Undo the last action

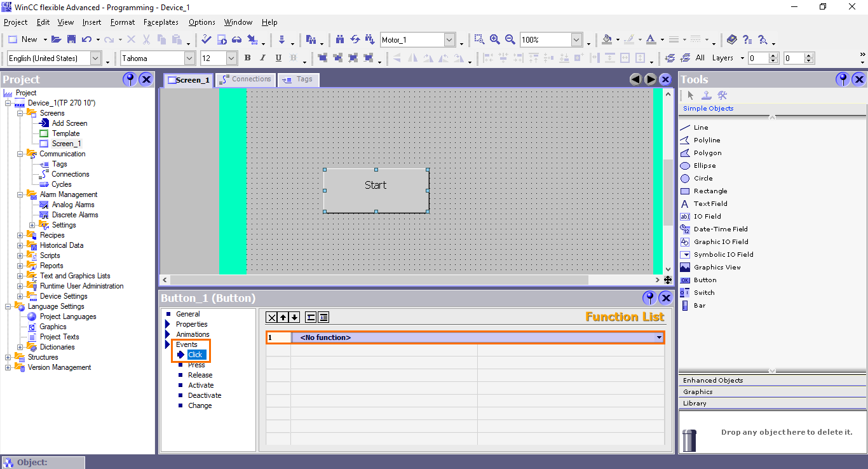87,39
